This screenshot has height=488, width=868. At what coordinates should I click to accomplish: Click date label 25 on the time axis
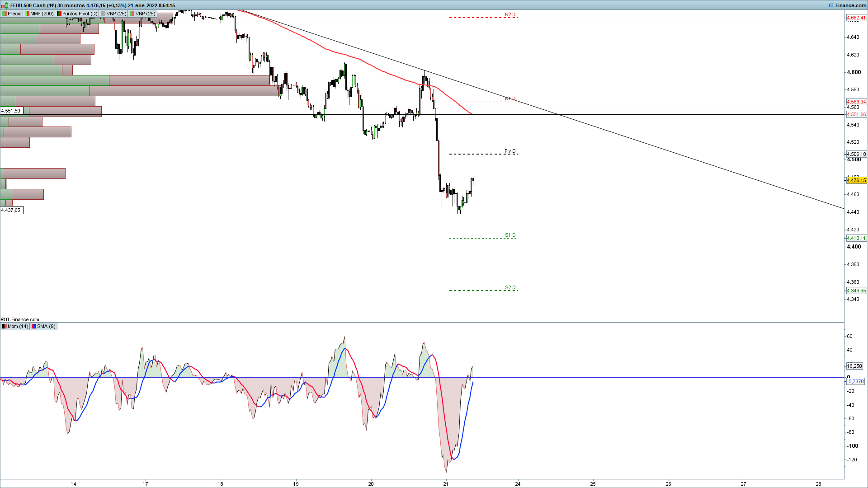tap(593, 484)
